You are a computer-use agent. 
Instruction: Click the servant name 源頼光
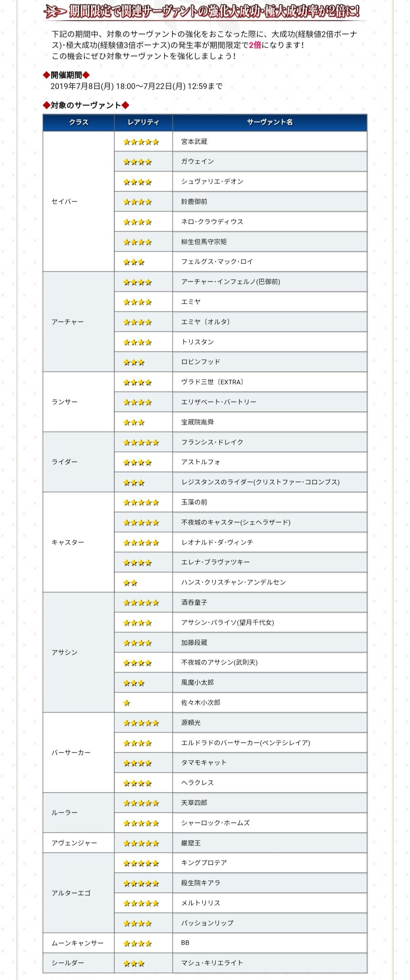click(x=191, y=722)
